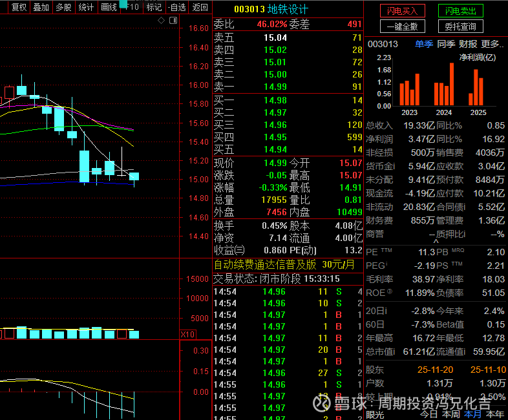Image resolution: width=508 pixels, height=420 pixels.
Task: Toggle the side panel layout icon
Action: (173, 21)
